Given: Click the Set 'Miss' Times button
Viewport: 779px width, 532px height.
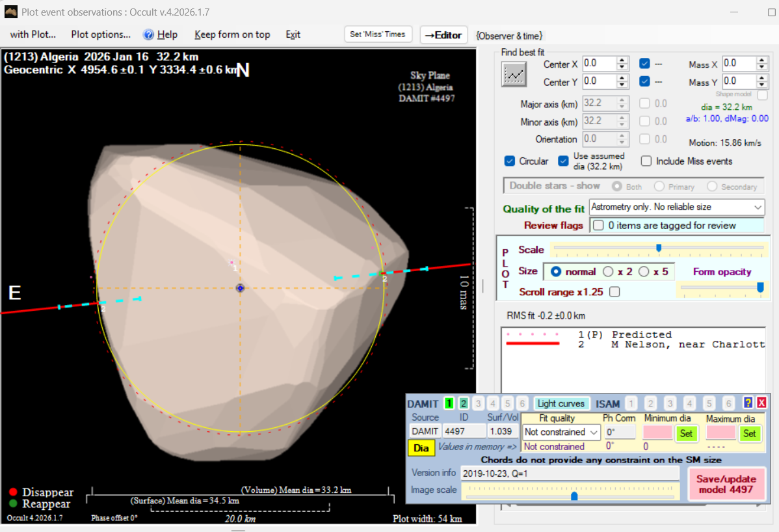Looking at the screenshot, I should point(378,34).
